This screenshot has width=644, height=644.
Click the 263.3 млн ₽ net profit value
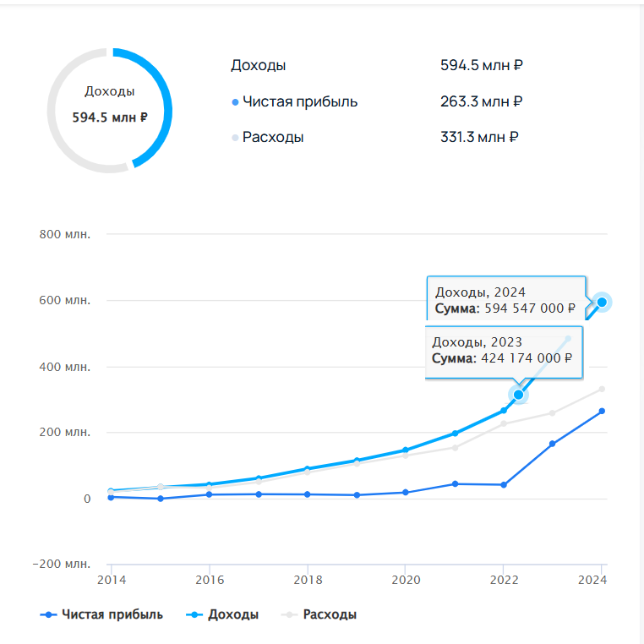point(481,102)
